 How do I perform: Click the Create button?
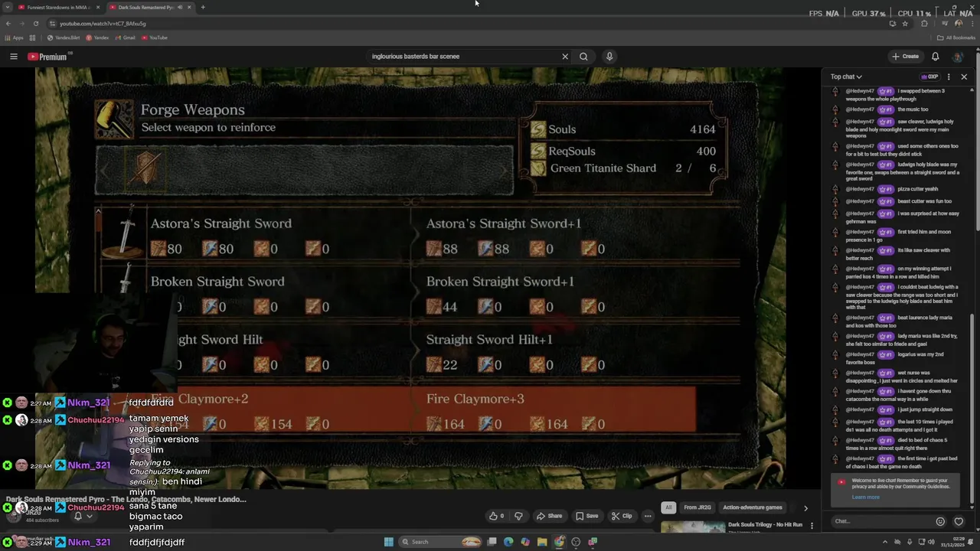click(905, 56)
